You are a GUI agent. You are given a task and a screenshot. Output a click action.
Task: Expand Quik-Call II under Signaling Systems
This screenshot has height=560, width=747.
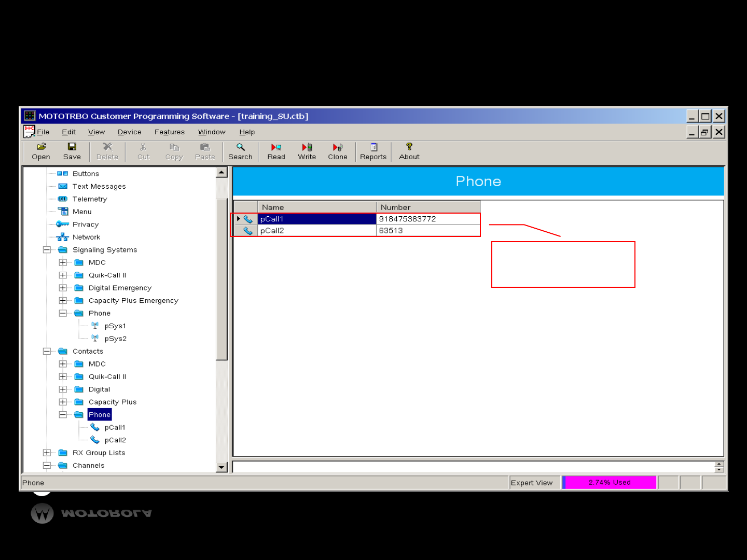pyautogui.click(x=63, y=275)
